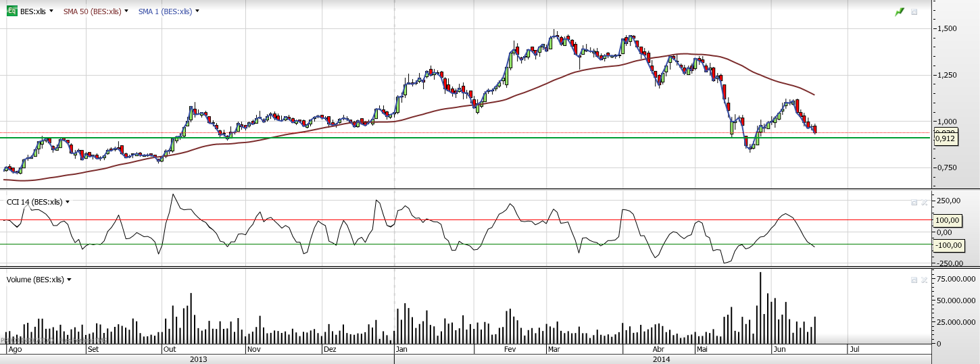
Task: Expand the SMA 1 (BES:xlis) dropdown
Action: pos(197,11)
